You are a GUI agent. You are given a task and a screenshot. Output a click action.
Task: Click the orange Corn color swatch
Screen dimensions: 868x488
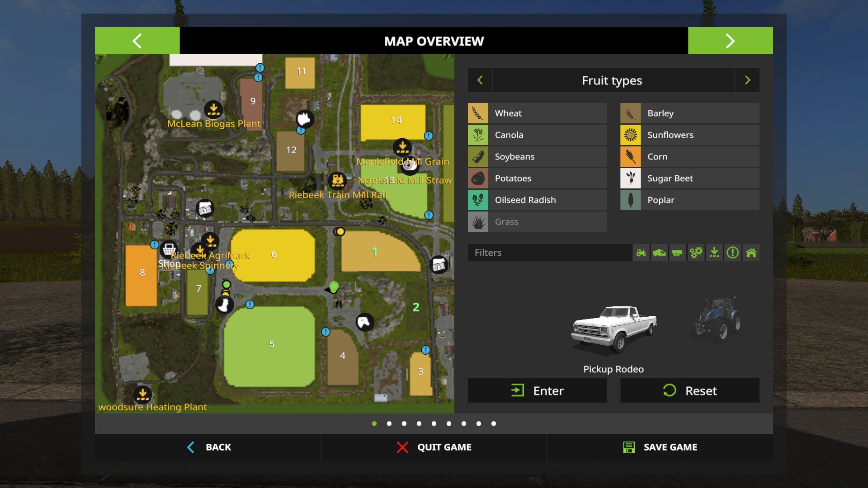coord(630,157)
